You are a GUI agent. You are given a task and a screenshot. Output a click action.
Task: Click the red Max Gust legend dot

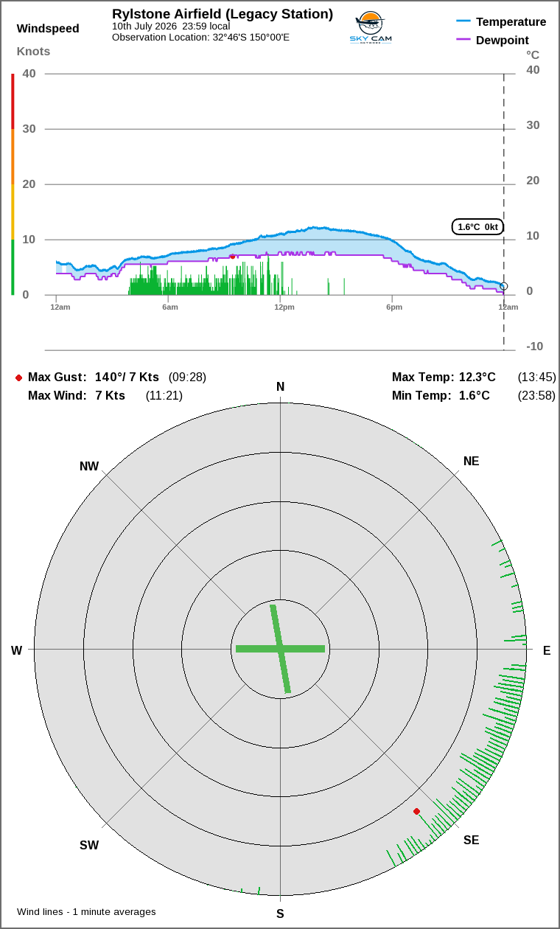click(x=18, y=377)
